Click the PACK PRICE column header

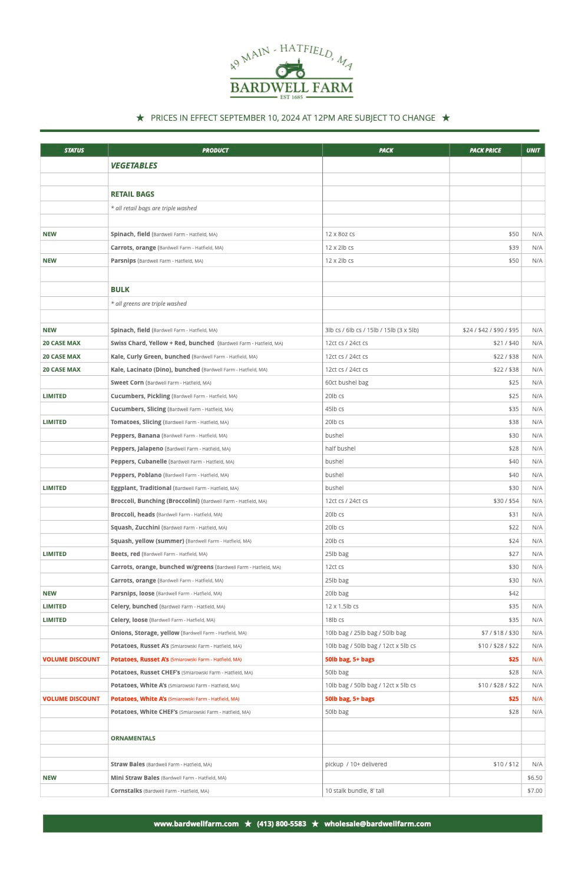click(x=485, y=150)
